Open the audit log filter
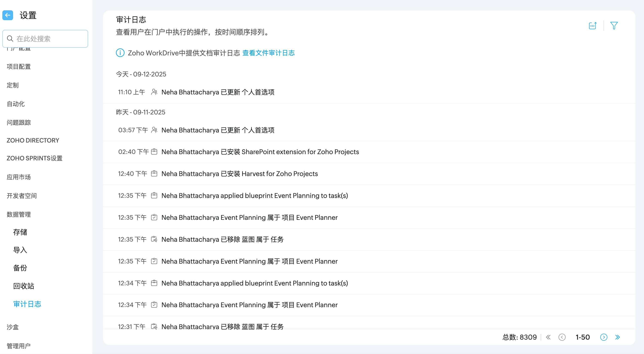 (614, 26)
